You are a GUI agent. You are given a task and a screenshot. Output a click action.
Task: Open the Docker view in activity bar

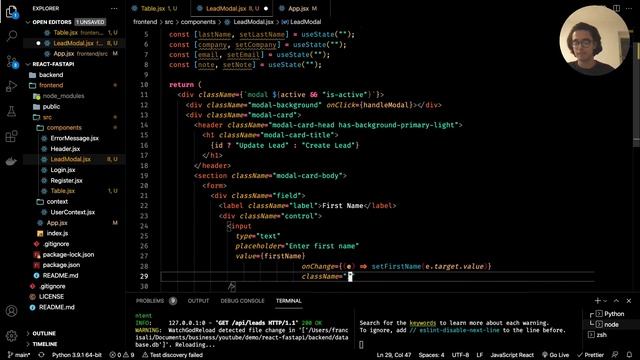pyautogui.click(x=11, y=161)
